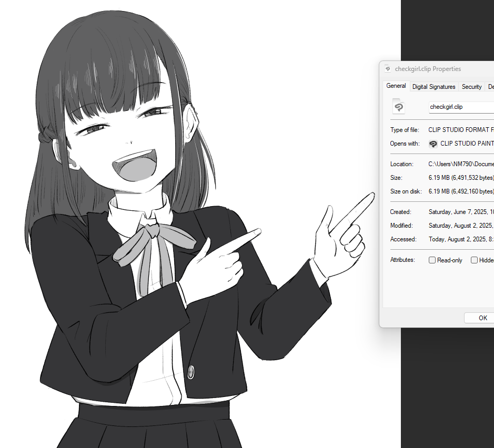494x448 pixels.
Task: Enable the Read-only attribute checkbox
Action: click(432, 260)
